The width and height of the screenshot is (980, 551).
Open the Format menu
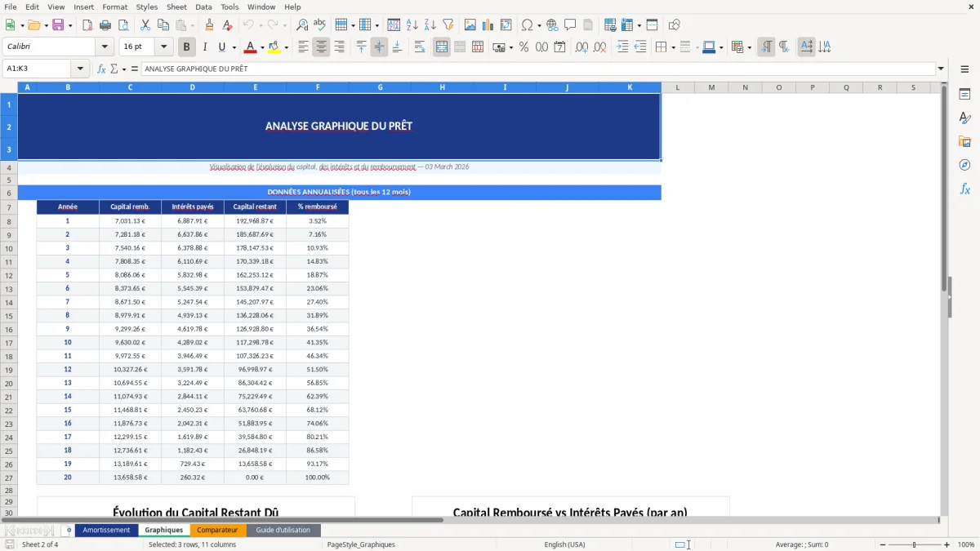point(114,7)
